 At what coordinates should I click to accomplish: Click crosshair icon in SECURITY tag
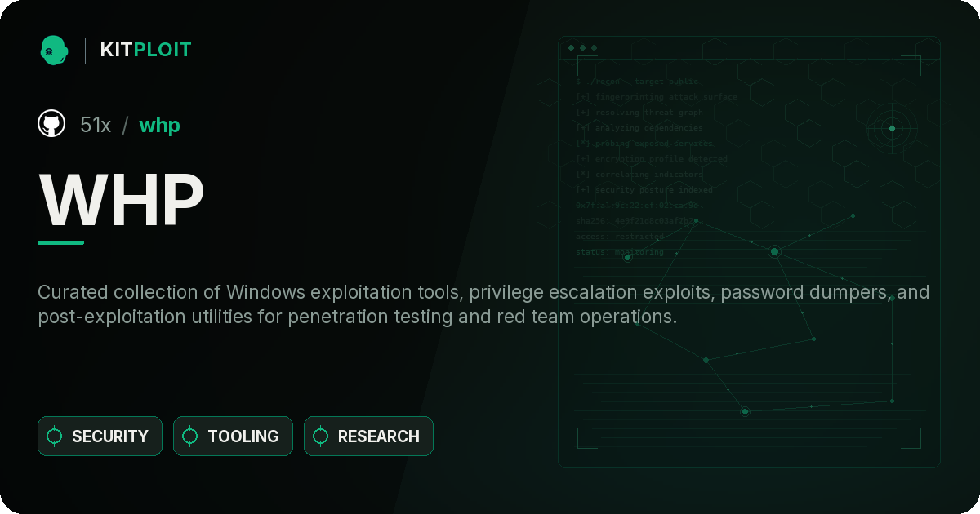pos(55,436)
